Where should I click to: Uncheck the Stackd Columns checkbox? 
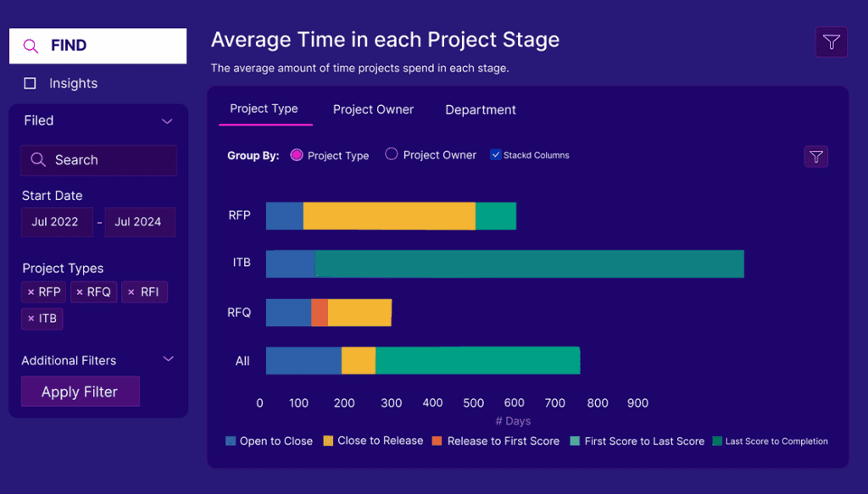(x=496, y=155)
